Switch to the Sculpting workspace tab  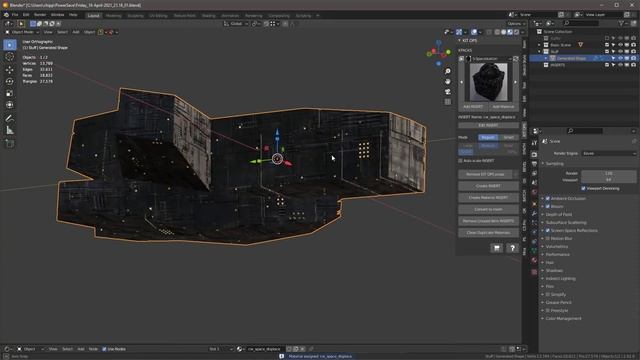click(x=136, y=16)
